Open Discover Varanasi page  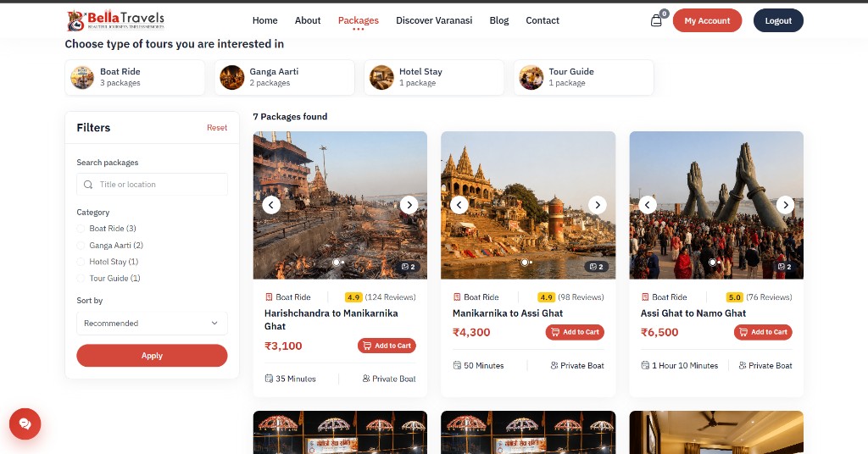(x=434, y=20)
